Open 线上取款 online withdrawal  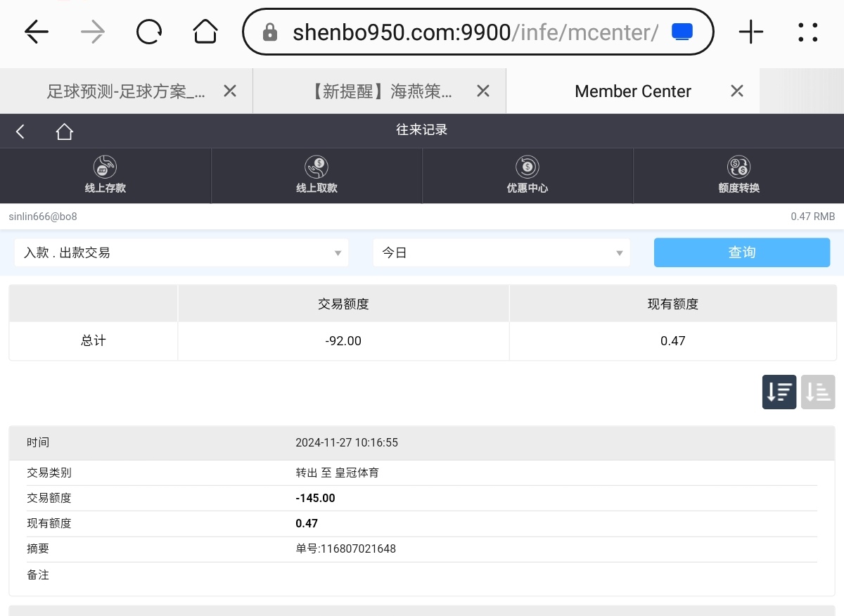316,175
